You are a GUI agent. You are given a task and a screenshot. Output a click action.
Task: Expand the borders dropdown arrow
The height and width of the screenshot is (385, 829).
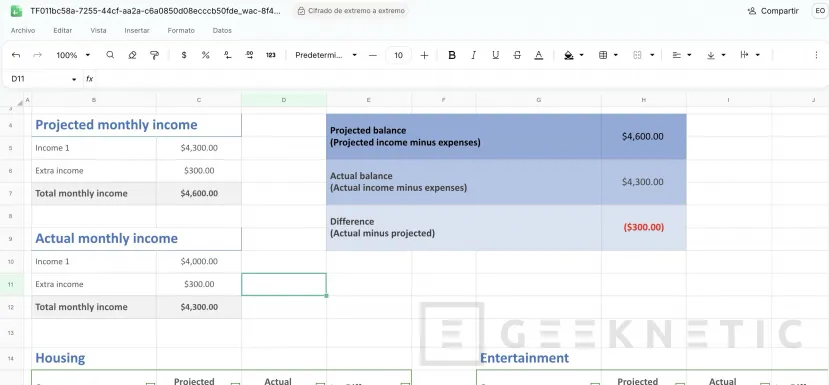[616, 55]
